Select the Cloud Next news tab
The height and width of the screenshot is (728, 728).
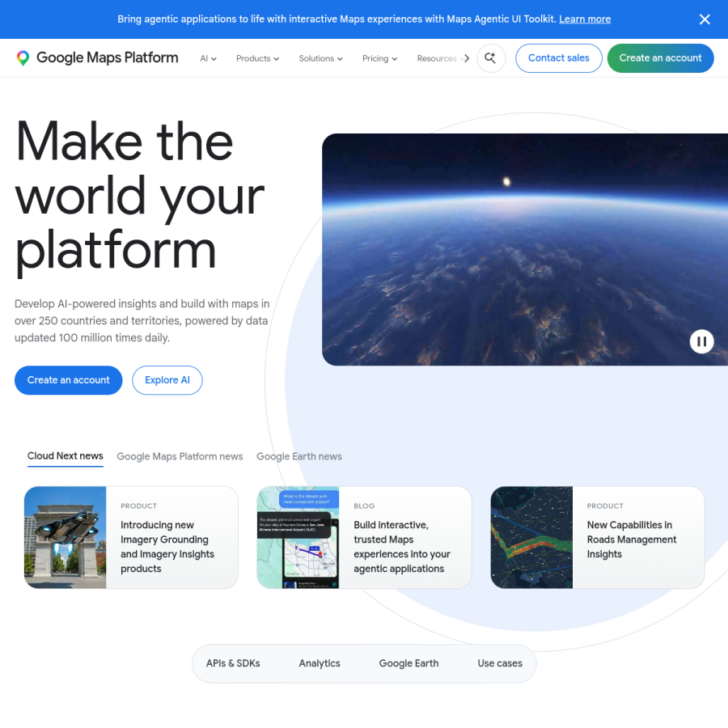[x=65, y=456]
